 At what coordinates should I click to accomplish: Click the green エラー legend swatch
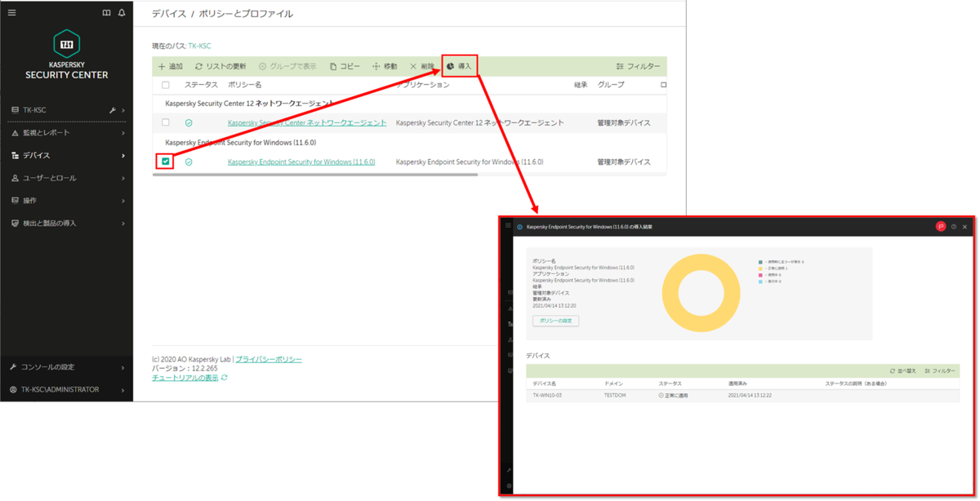tap(760, 262)
